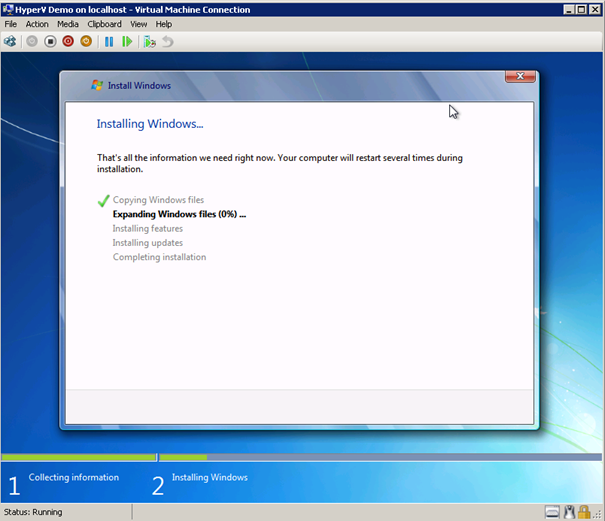
Task: Click the 'Status: Running' status text
Action: [33, 512]
